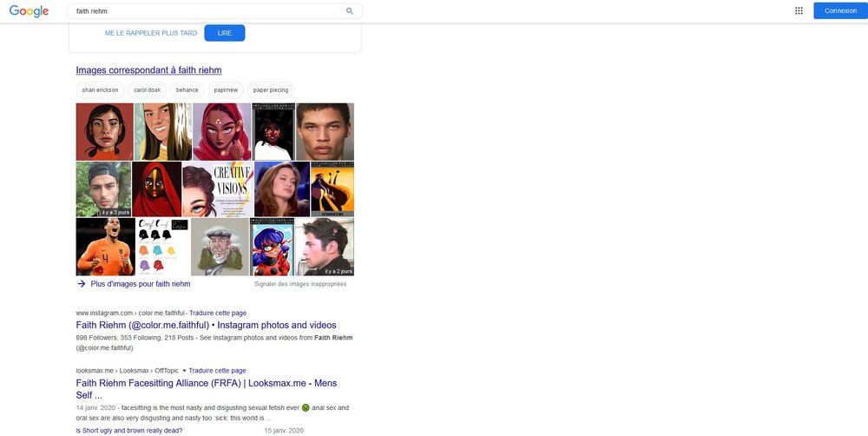Viewport: 868px width, 436px height.
Task: Select the carol doak chip
Action: [147, 89]
